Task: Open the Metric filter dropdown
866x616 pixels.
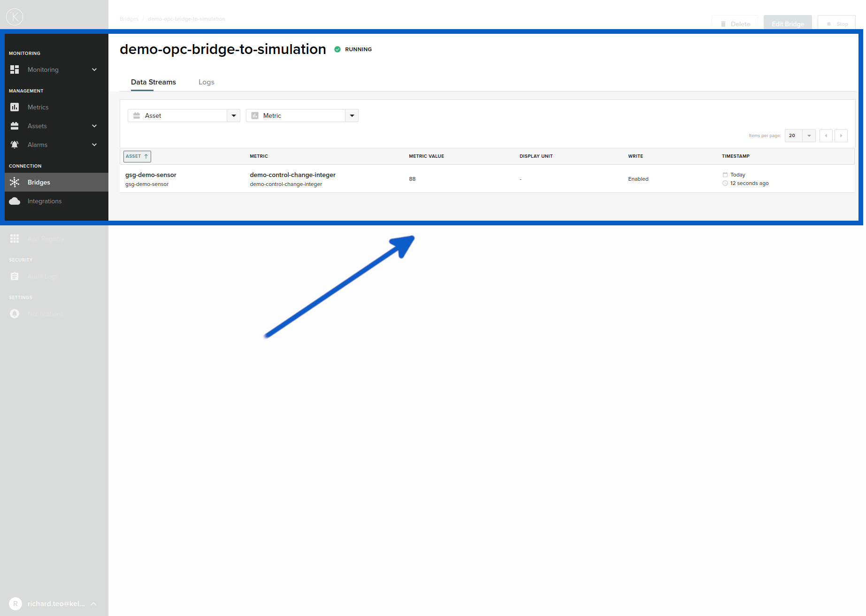Action: (352, 115)
